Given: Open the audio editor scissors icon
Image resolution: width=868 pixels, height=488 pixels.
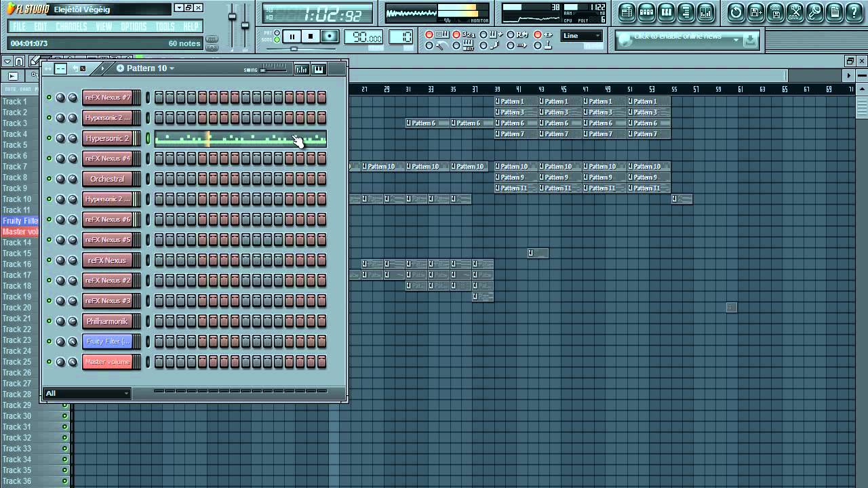Looking at the screenshot, I should [x=795, y=12].
